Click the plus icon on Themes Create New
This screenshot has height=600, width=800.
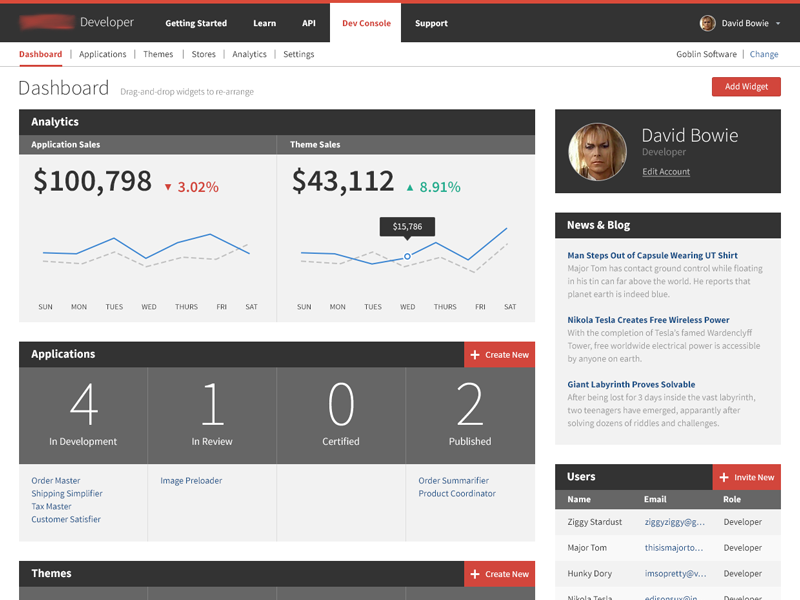476,574
